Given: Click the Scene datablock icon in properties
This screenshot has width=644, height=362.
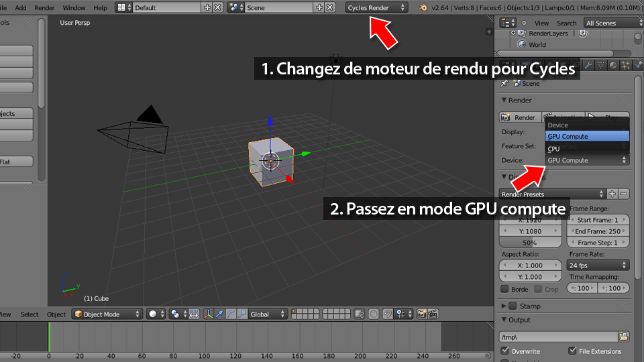Looking at the screenshot, I should pyautogui.click(x=517, y=83).
